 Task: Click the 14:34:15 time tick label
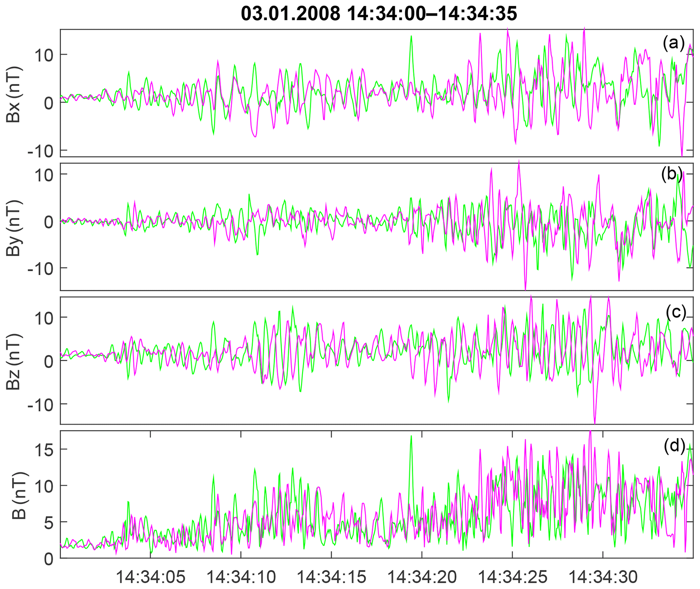tap(331, 576)
